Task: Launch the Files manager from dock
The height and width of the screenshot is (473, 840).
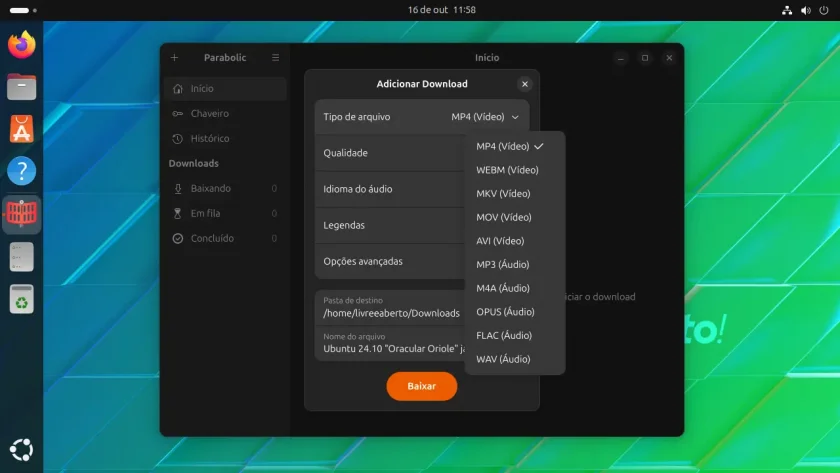Action: [21, 87]
